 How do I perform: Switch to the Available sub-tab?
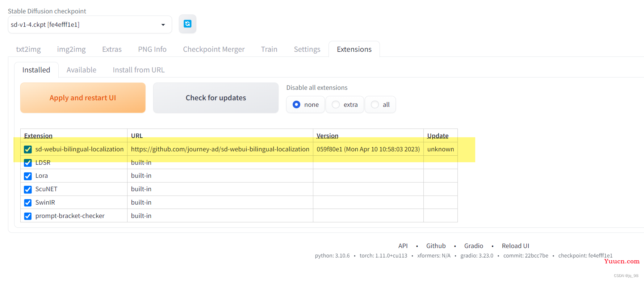pyautogui.click(x=81, y=70)
